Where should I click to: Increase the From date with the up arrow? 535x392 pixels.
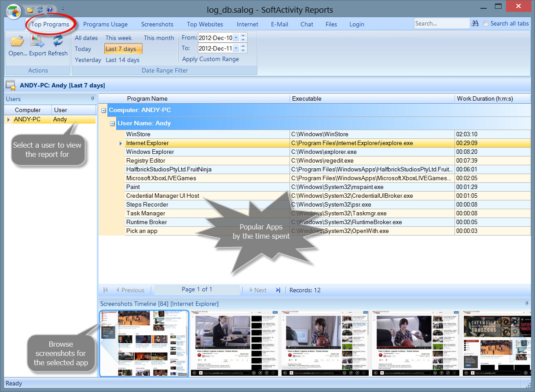coord(243,35)
